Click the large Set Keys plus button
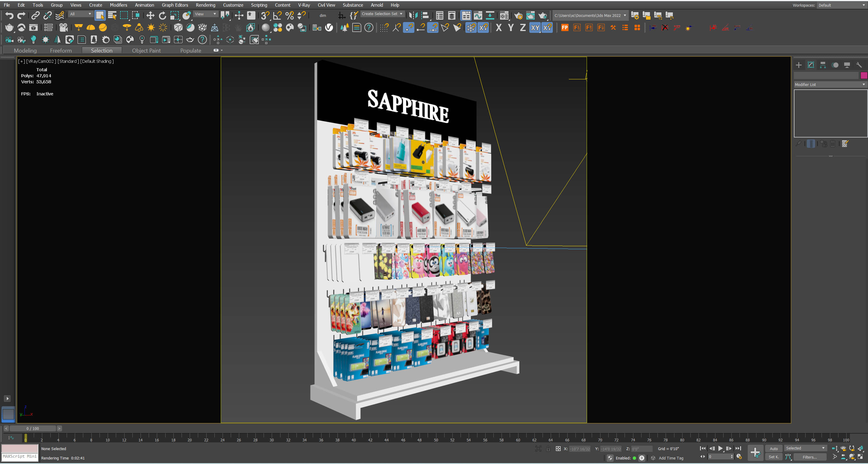 [755, 453]
